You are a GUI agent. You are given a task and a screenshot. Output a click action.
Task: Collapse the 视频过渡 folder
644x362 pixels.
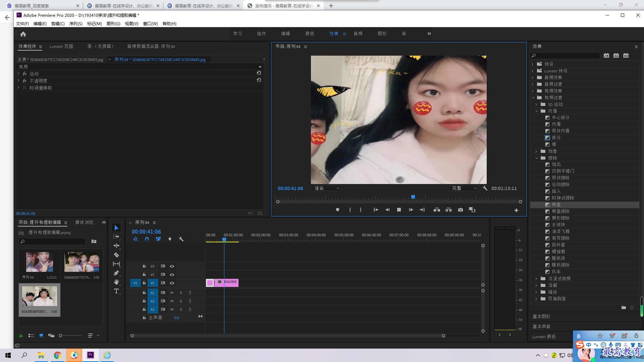click(x=533, y=98)
